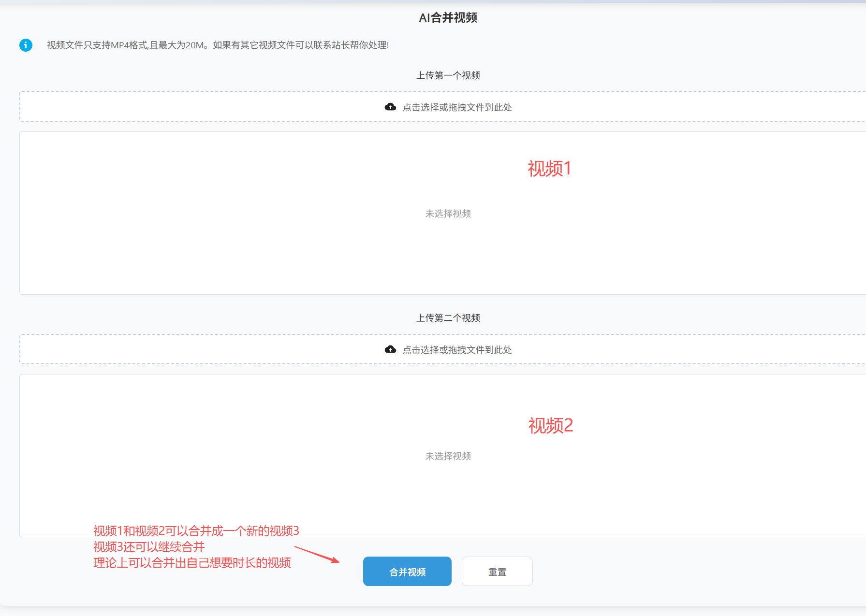Click the 重置 button
Viewport: 866px width, 616px height.
[497, 572]
